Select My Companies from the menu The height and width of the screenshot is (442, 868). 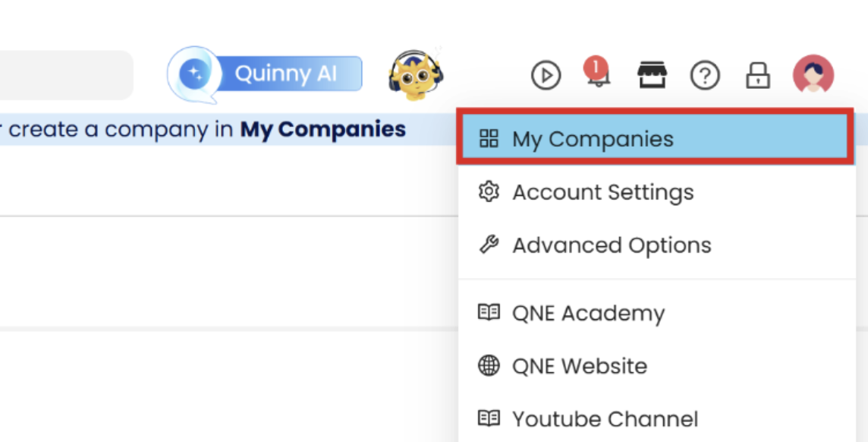[593, 139]
